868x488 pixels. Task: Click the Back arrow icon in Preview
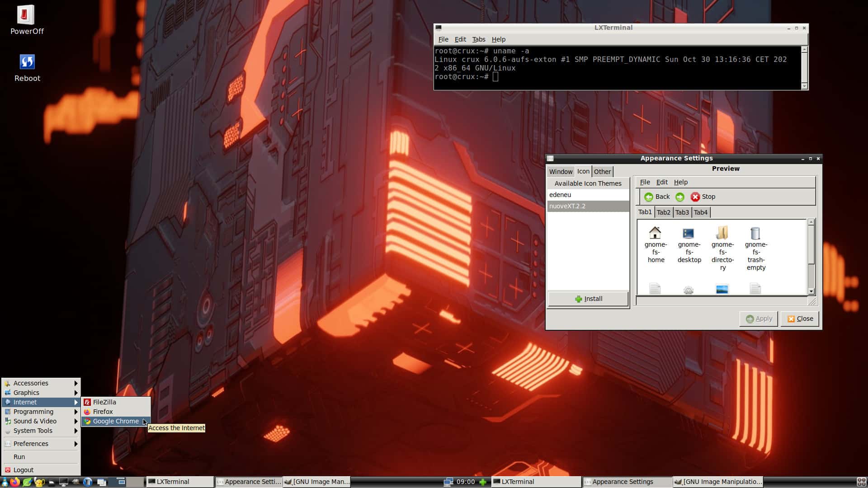pyautogui.click(x=649, y=197)
